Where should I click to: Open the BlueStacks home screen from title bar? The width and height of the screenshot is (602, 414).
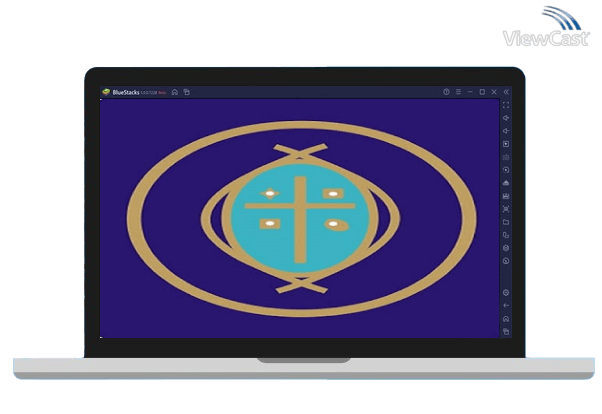(x=175, y=92)
